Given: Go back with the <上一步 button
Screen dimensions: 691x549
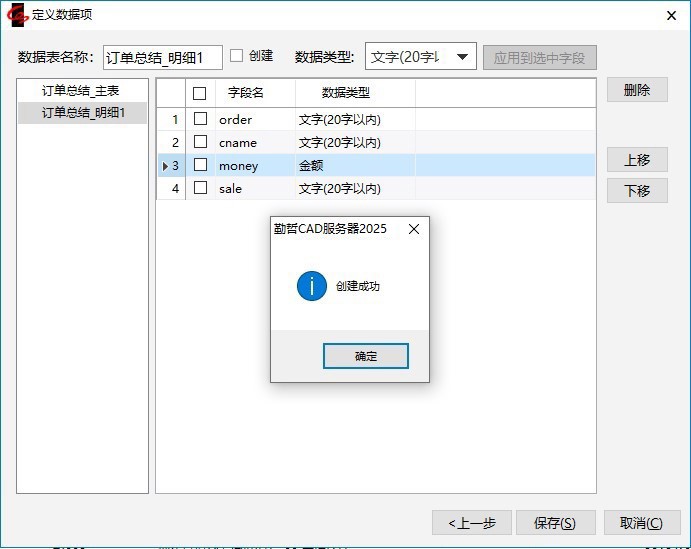Looking at the screenshot, I should tap(472, 523).
